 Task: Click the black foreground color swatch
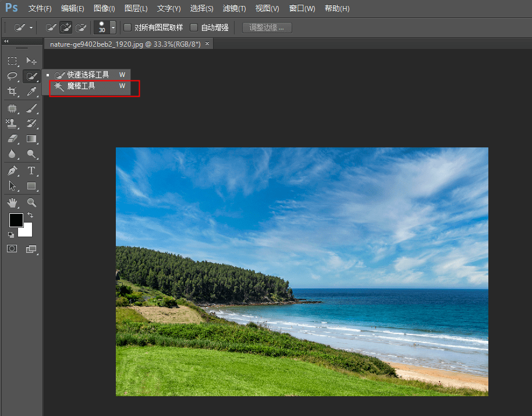coord(16,220)
